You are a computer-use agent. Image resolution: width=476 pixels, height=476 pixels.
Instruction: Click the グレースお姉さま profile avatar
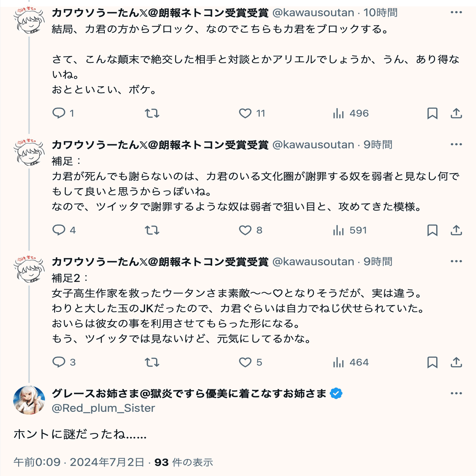[29, 400]
